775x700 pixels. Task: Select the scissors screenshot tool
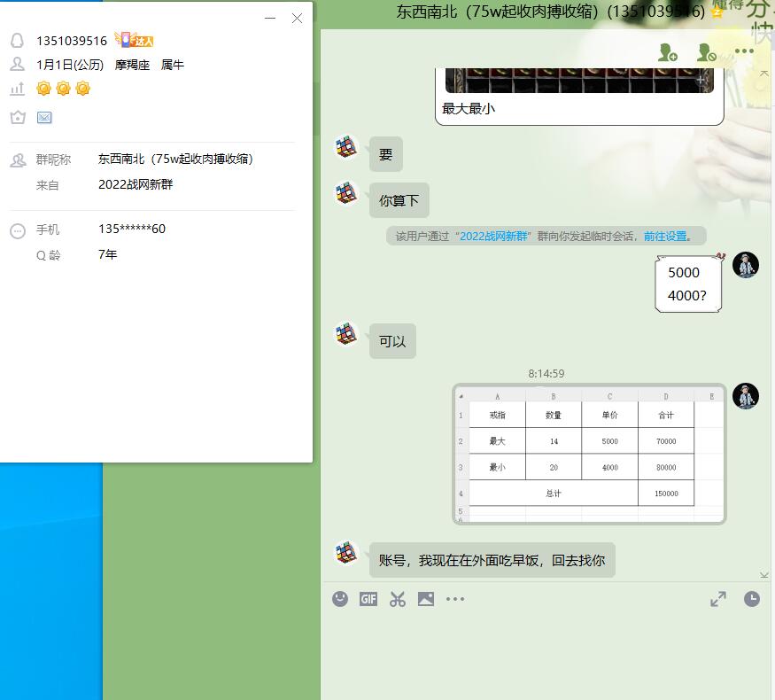point(397,599)
